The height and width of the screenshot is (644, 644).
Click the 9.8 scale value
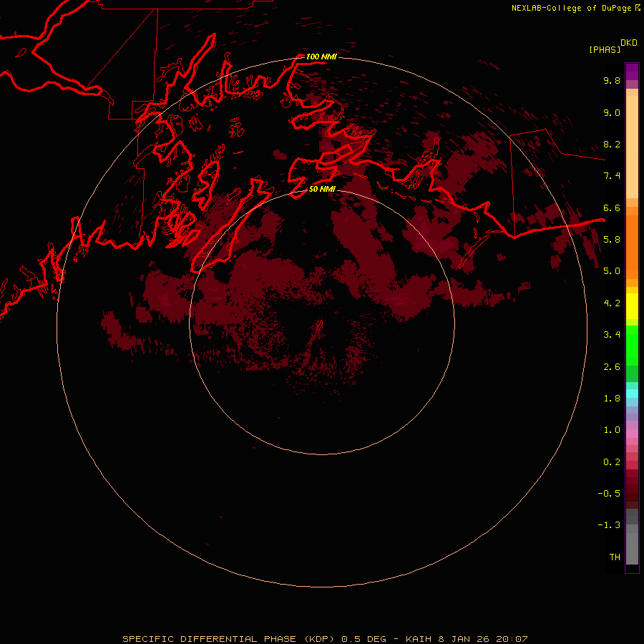tap(612, 80)
